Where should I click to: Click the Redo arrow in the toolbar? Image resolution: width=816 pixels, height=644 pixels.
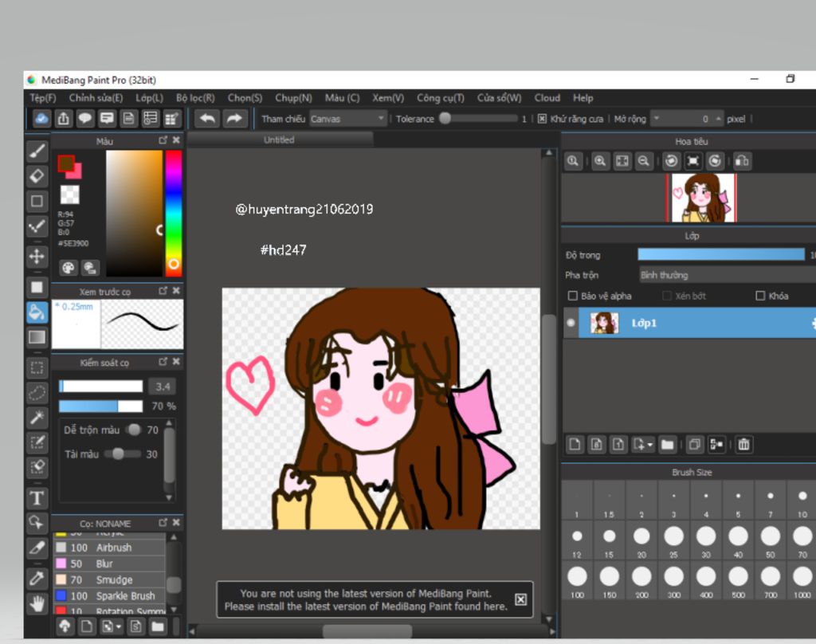coord(234,119)
